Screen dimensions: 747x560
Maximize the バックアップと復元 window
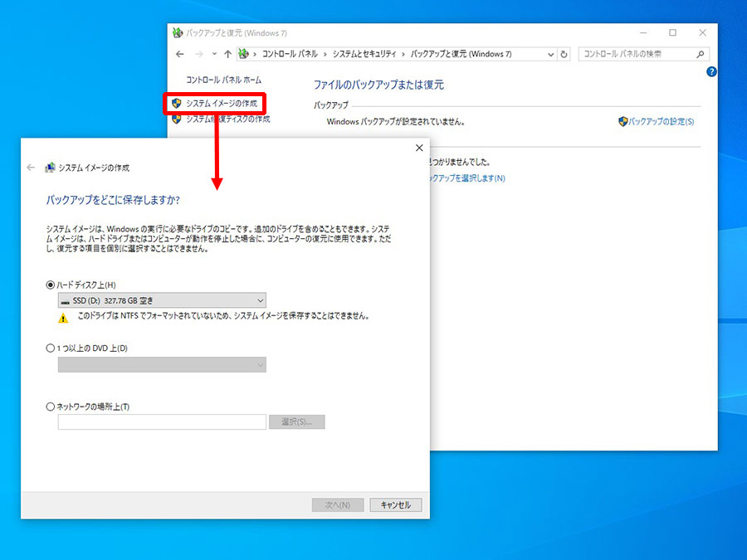tap(672, 33)
